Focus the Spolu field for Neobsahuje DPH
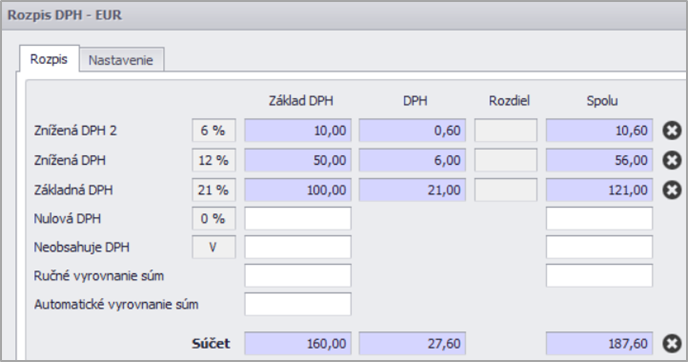 pos(599,247)
